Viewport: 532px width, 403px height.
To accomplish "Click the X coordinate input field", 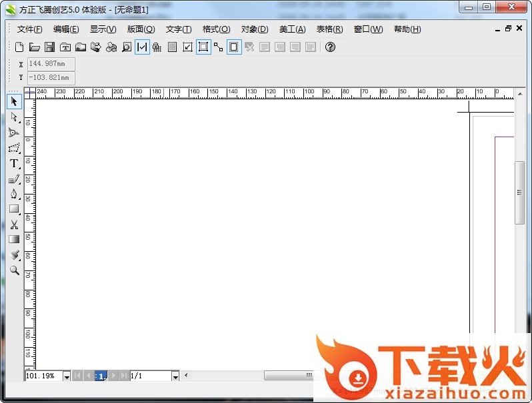I will click(x=51, y=64).
